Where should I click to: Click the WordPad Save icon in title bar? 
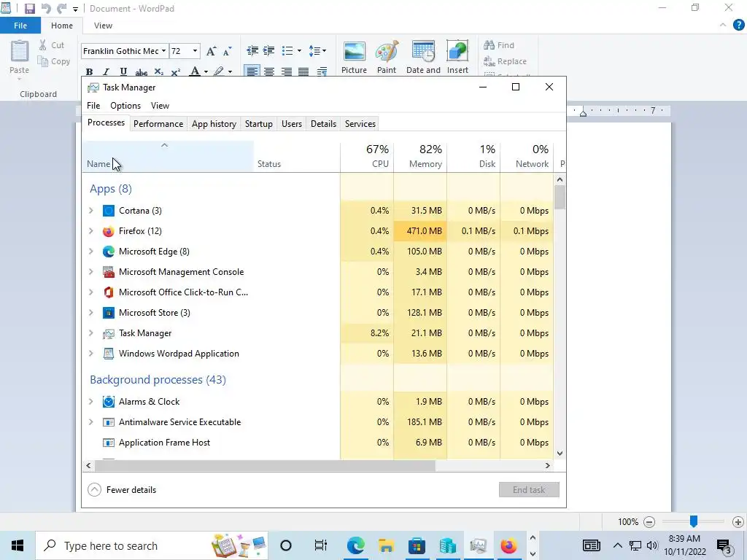[x=29, y=9]
